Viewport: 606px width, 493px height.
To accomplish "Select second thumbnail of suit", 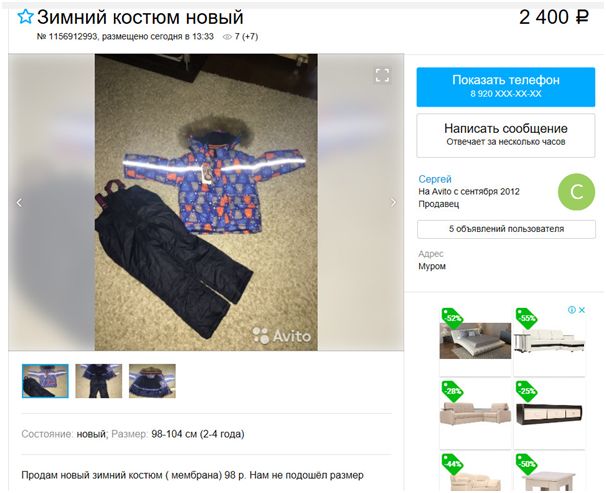I will click(x=99, y=381).
